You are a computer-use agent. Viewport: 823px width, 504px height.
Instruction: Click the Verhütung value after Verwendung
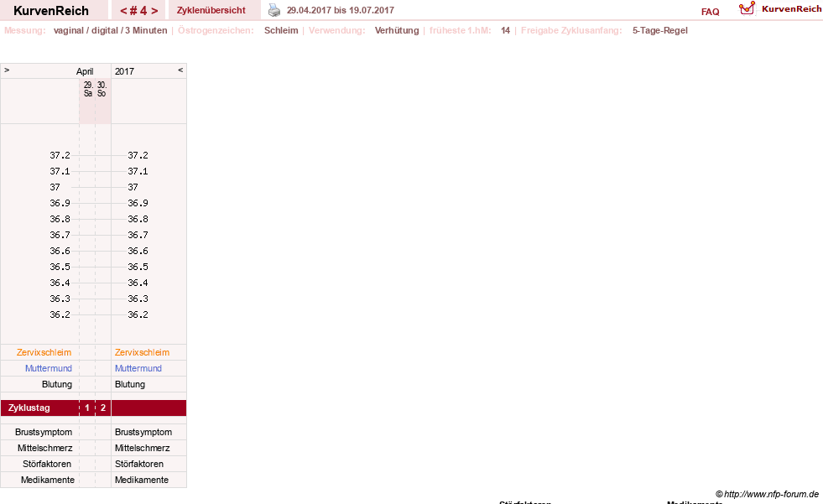tap(397, 30)
